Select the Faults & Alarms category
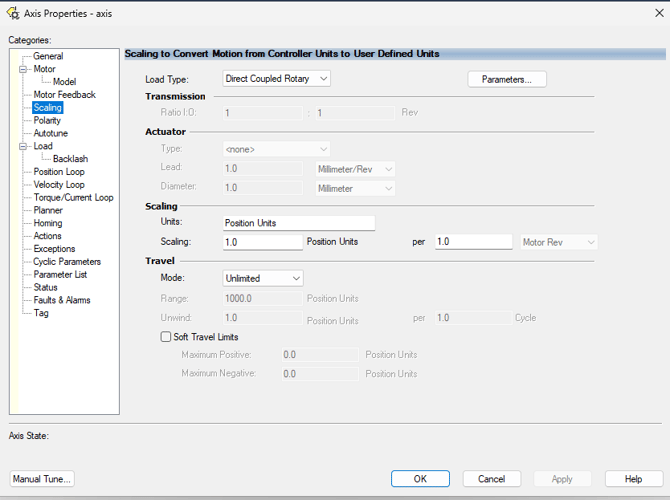 click(62, 300)
